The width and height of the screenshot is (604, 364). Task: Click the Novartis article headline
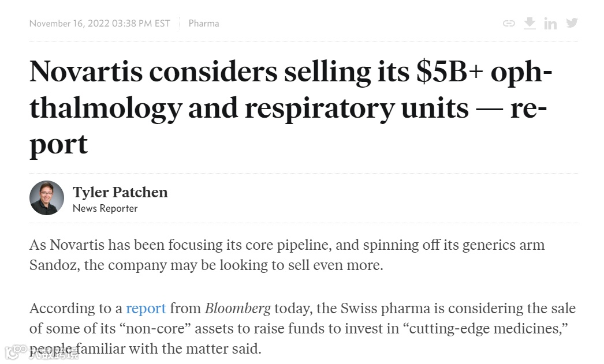(x=289, y=107)
